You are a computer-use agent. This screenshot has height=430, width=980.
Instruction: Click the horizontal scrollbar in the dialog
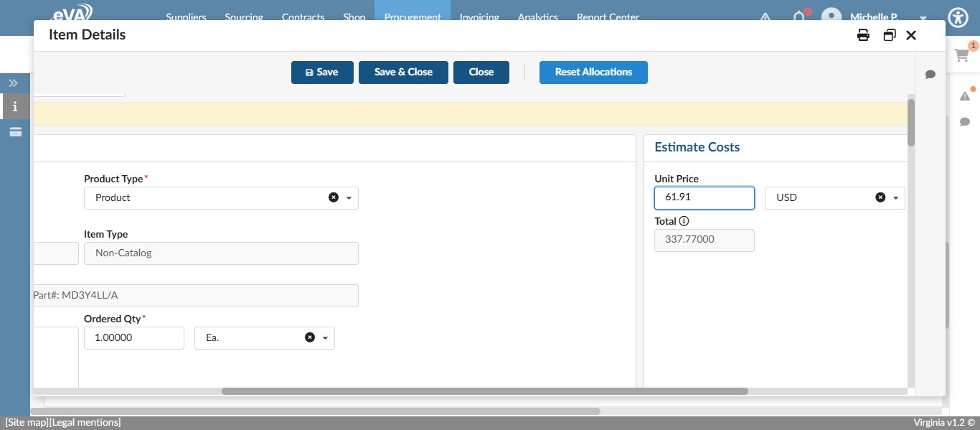484,391
